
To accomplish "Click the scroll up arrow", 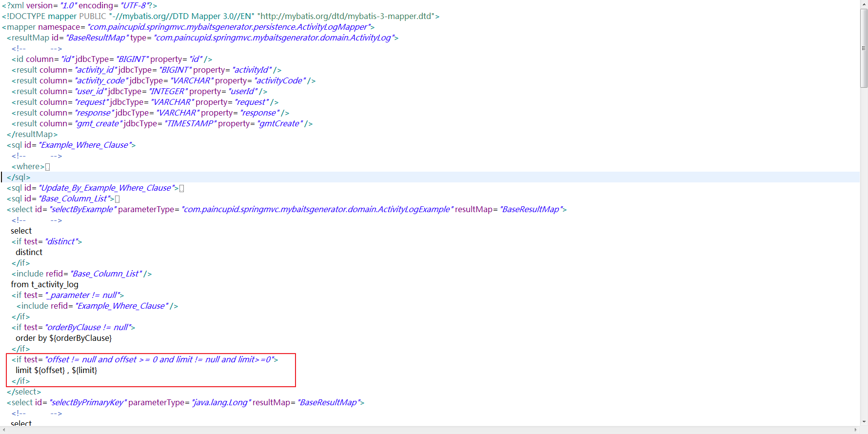I will tap(864, 4).
